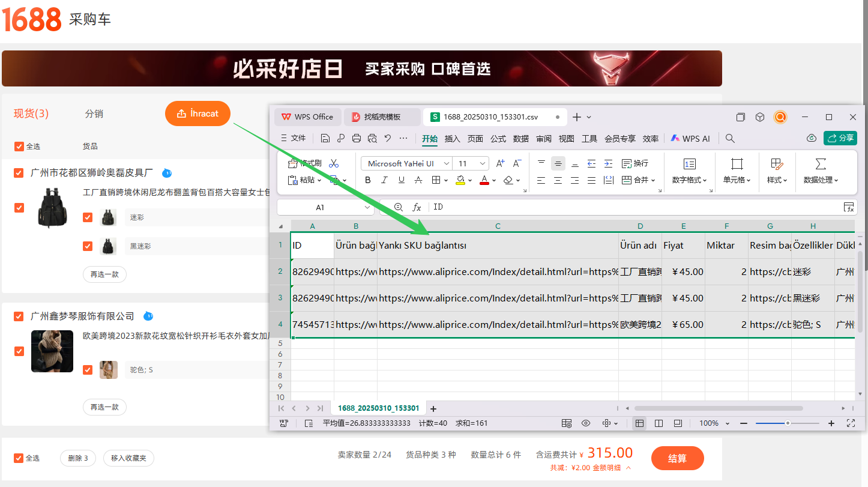Click the increase indent icon
This screenshot has width=868, height=487.
pos(608,163)
